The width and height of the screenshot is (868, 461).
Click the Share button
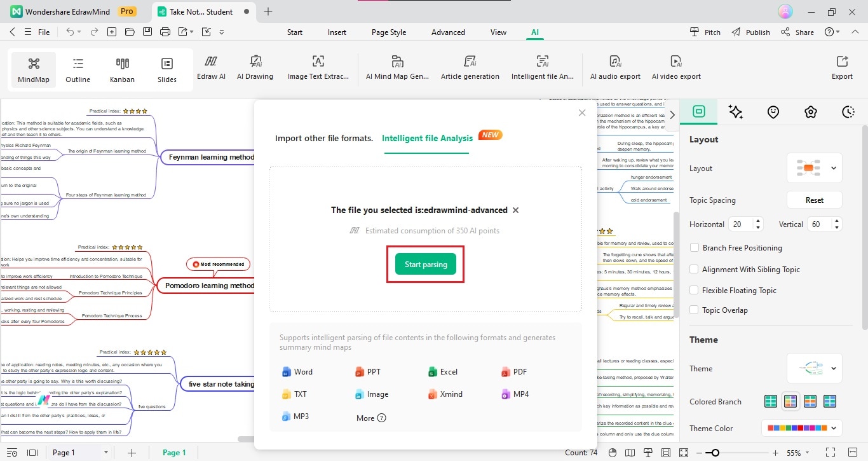point(797,32)
